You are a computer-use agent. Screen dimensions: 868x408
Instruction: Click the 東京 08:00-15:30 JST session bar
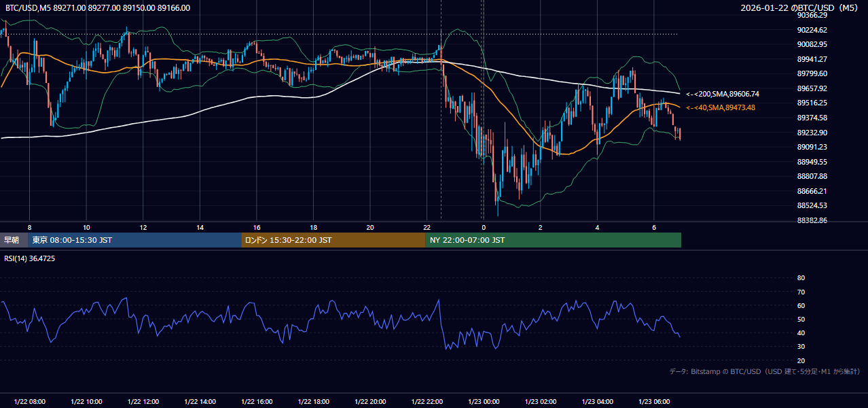pyautogui.click(x=135, y=240)
